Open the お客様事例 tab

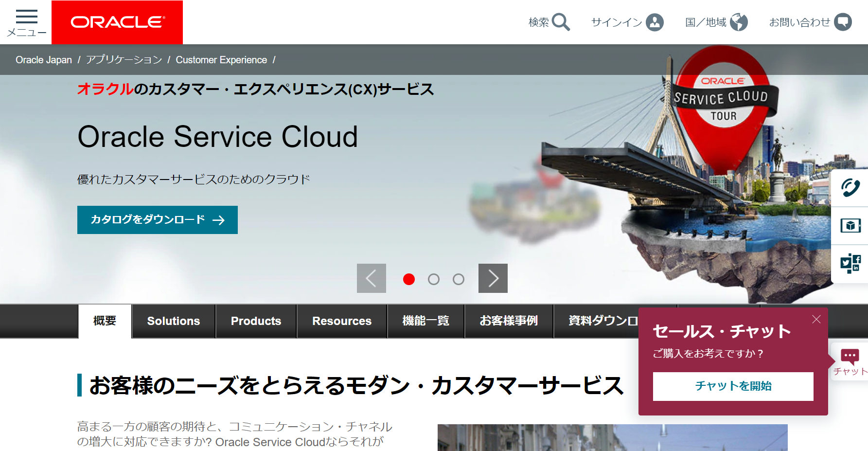click(509, 321)
